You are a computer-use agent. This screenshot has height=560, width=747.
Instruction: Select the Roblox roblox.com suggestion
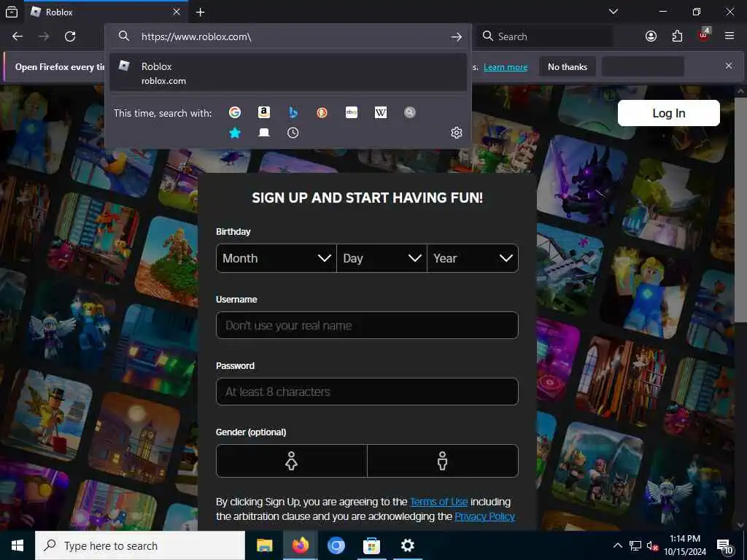tap(288, 73)
